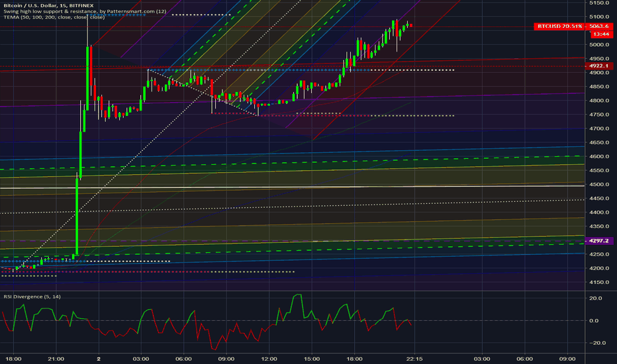Click the 4800.0 price axis label
This screenshot has height=364, width=617.
(599, 101)
